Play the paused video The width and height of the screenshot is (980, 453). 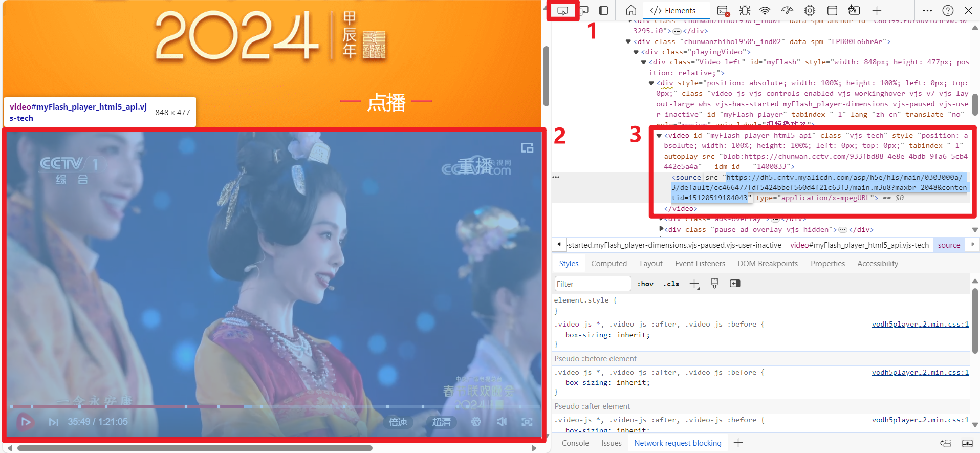coord(25,422)
